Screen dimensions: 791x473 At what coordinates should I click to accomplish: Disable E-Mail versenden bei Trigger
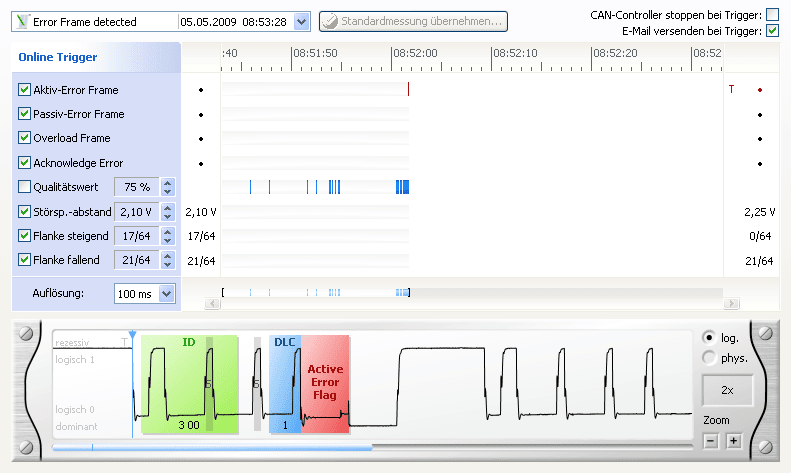[772, 31]
